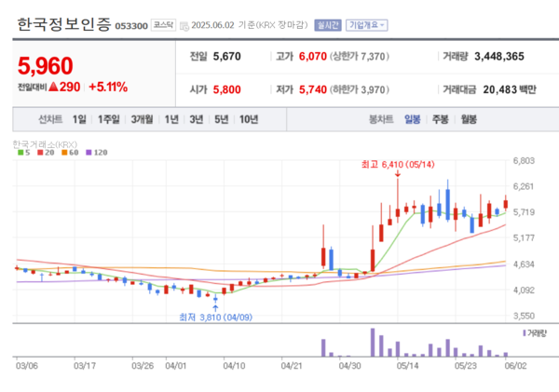Click the 고가 value 6,070

[313, 56]
